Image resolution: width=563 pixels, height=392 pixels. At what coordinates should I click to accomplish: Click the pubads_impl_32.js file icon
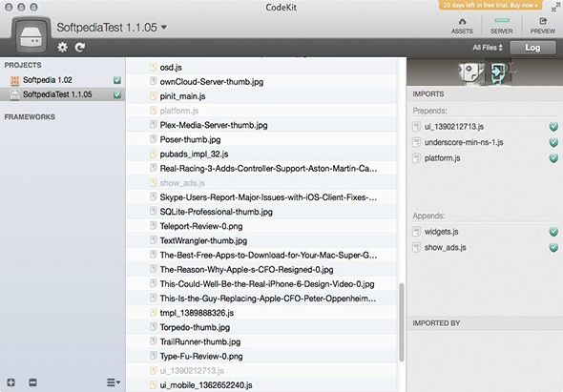pos(154,154)
